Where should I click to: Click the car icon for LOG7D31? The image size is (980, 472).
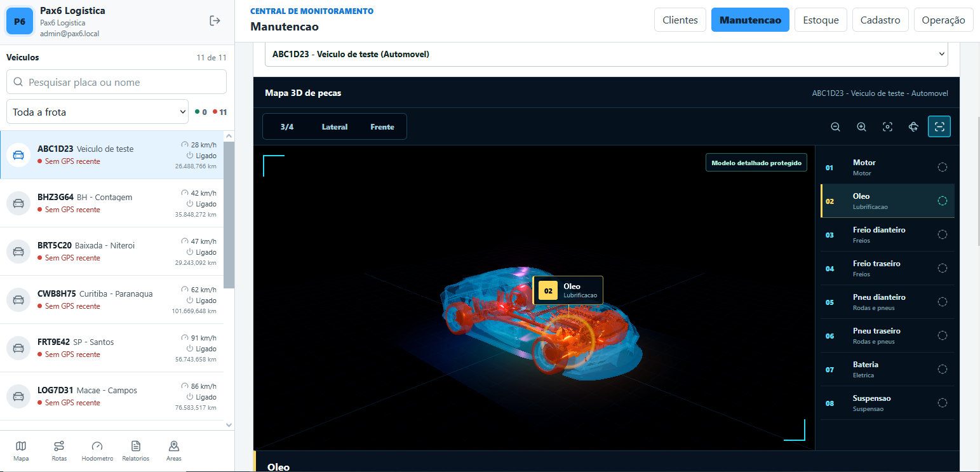coord(19,396)
